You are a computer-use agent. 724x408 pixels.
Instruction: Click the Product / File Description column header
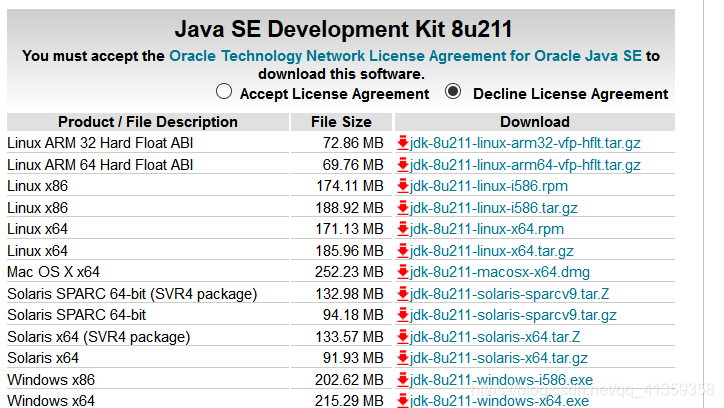point(148,122)
